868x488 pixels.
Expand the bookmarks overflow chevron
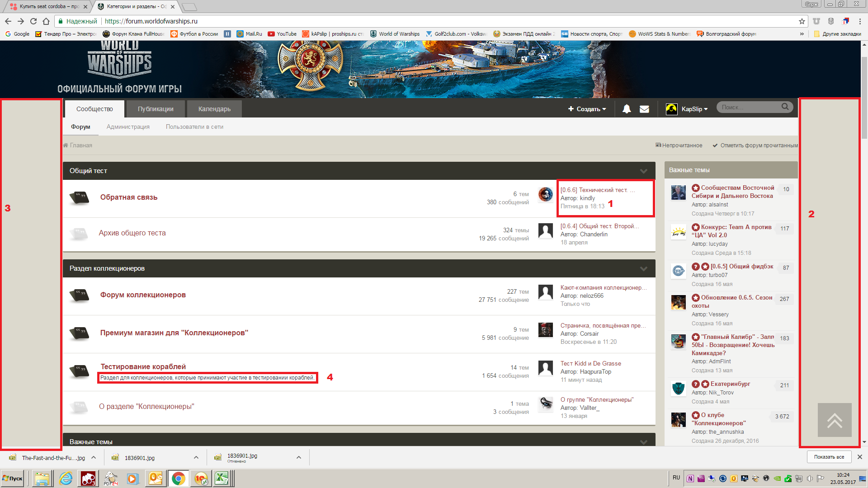tap(802, 34)
